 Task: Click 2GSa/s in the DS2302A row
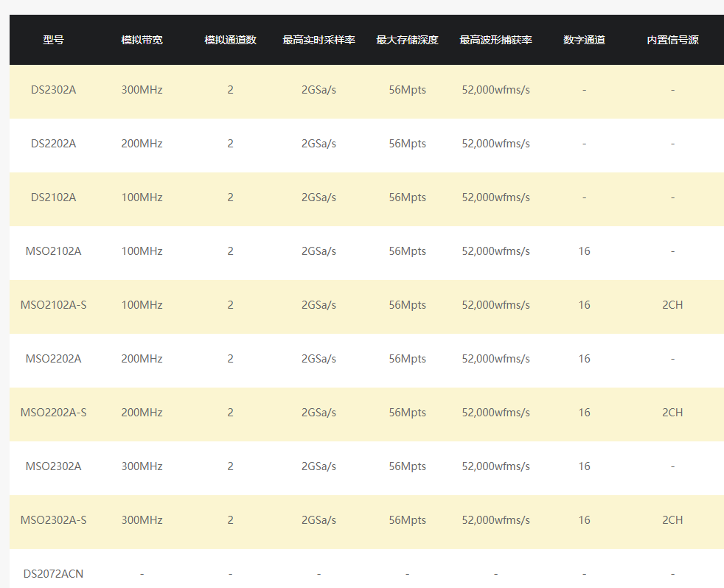coord(319,90)
